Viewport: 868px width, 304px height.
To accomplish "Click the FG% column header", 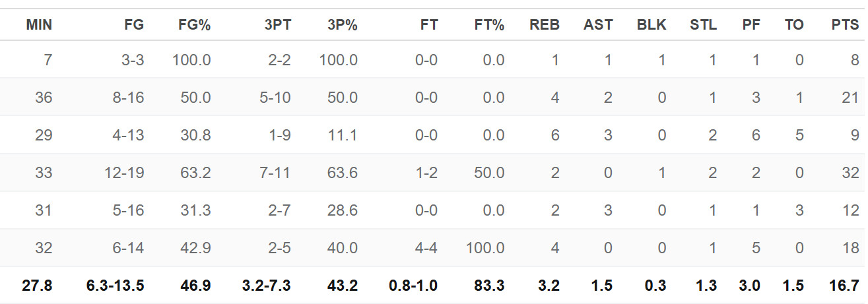I will 195,25.
